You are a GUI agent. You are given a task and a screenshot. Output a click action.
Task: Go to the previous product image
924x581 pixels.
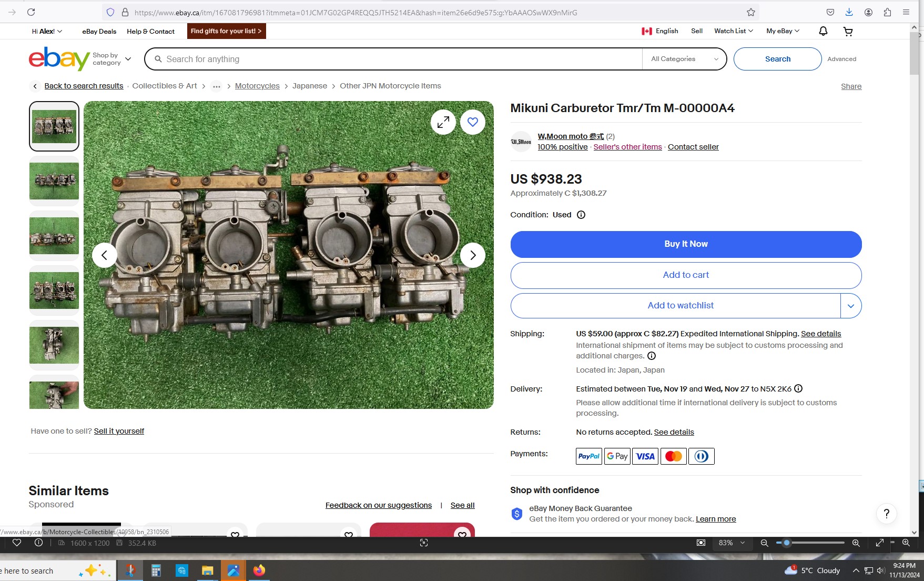tap(105, 255)
